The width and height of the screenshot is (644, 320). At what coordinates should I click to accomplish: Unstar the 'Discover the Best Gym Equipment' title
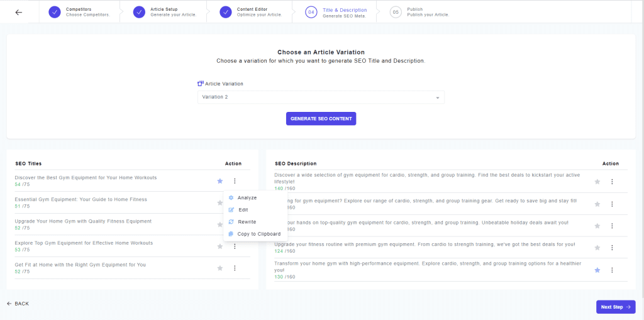point(220,181)
